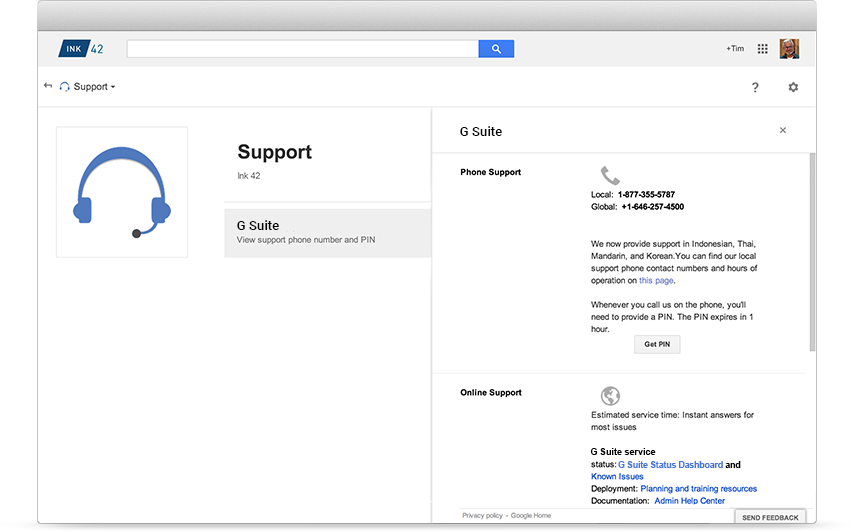The height and width of the screenshot is (532, 853).
Task: Select the G Suite support entry
Action: point(327,233)
